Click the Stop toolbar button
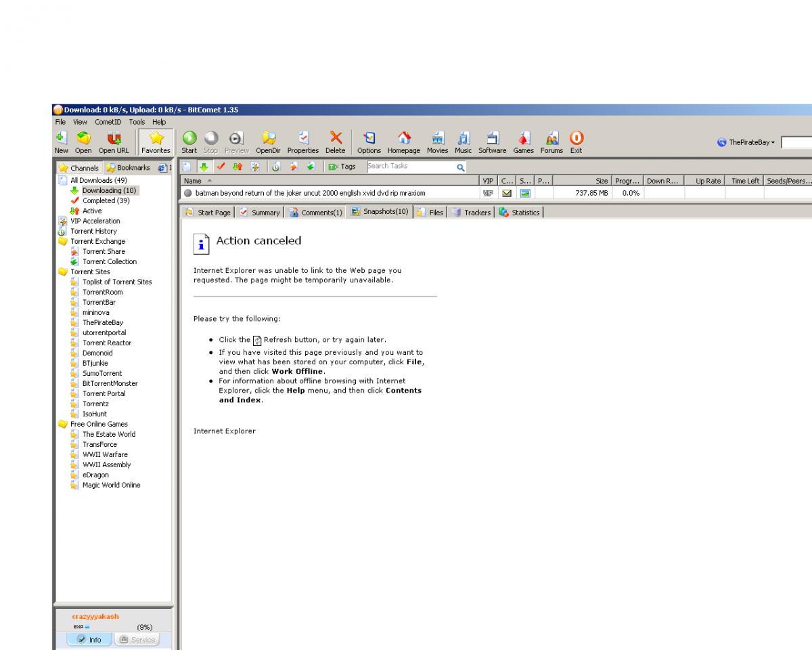This screenshot has height=650, width=812. tap(211, 142)
